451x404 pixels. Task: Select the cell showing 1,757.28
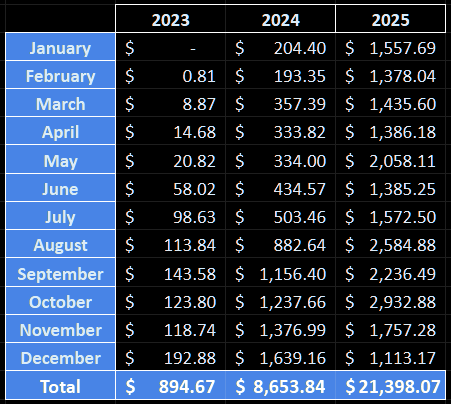pyautogui.click(x=390, y=329)
